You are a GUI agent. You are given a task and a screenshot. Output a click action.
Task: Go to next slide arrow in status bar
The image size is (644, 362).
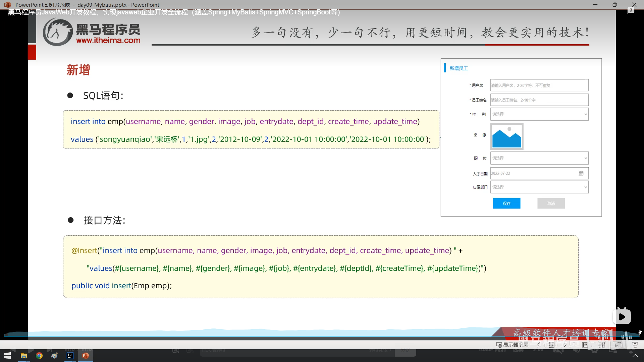point(565,345)
